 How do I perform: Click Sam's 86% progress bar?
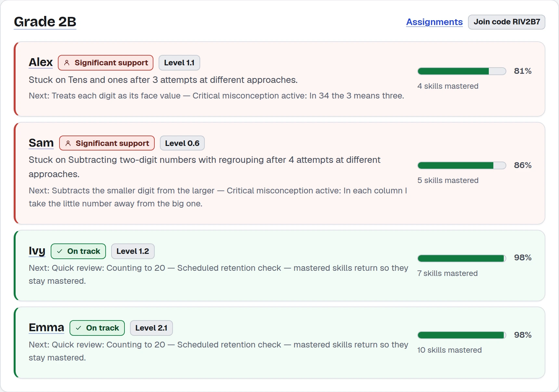461,165
